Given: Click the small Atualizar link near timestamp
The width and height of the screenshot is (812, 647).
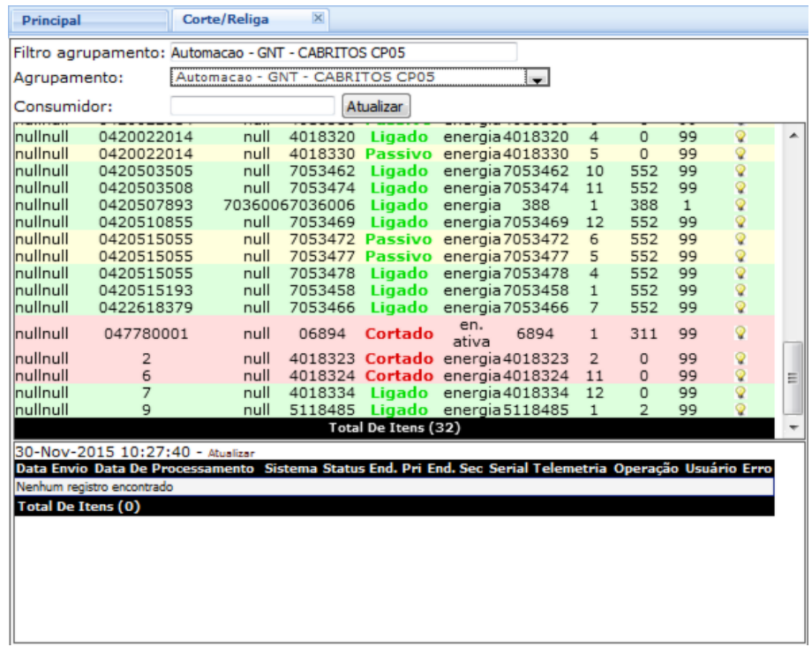Looking at the screenshot, I should coord(231,452).
